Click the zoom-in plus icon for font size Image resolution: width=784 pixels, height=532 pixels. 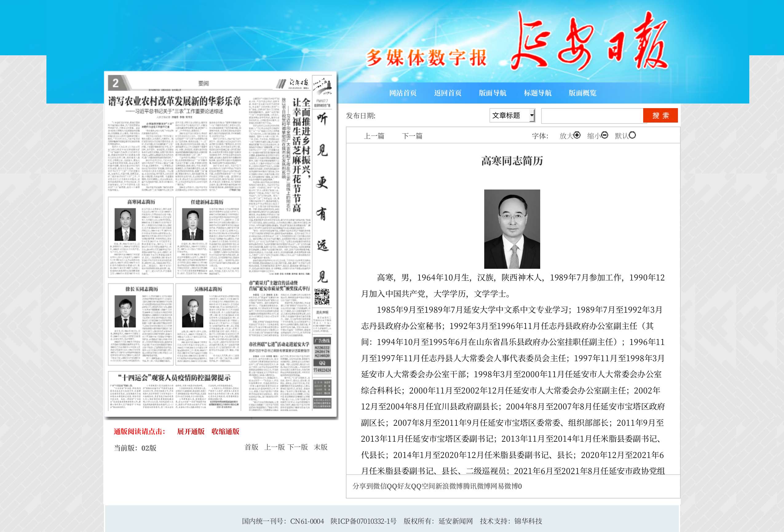tap(577, 135)
